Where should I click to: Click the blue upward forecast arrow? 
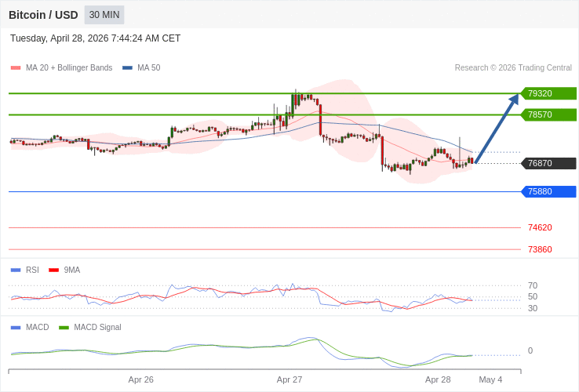click(x=496, y=129)
